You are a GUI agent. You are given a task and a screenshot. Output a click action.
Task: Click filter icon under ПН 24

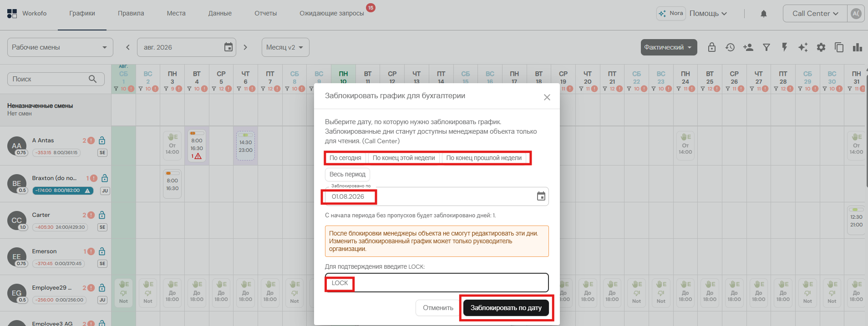click(679, 89)
